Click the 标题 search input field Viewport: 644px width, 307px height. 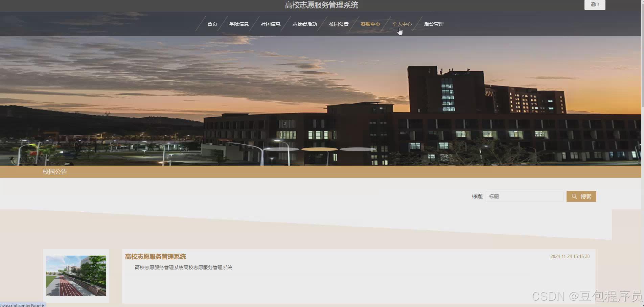tap(524, 196)
